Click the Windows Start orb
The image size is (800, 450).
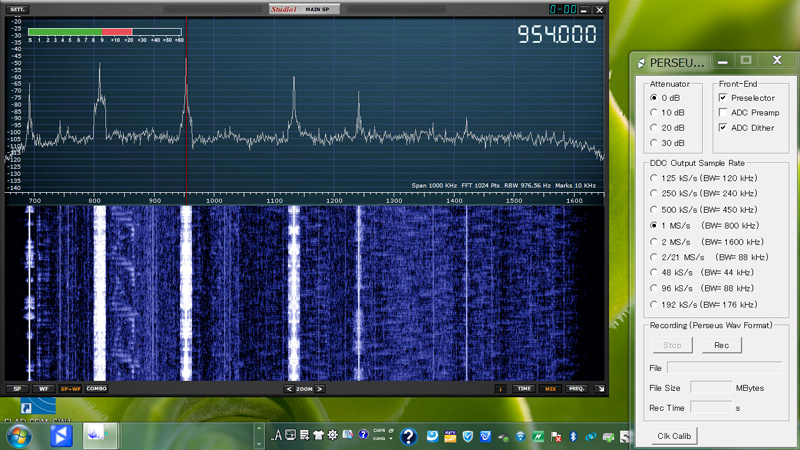click(x=18, y=436)
